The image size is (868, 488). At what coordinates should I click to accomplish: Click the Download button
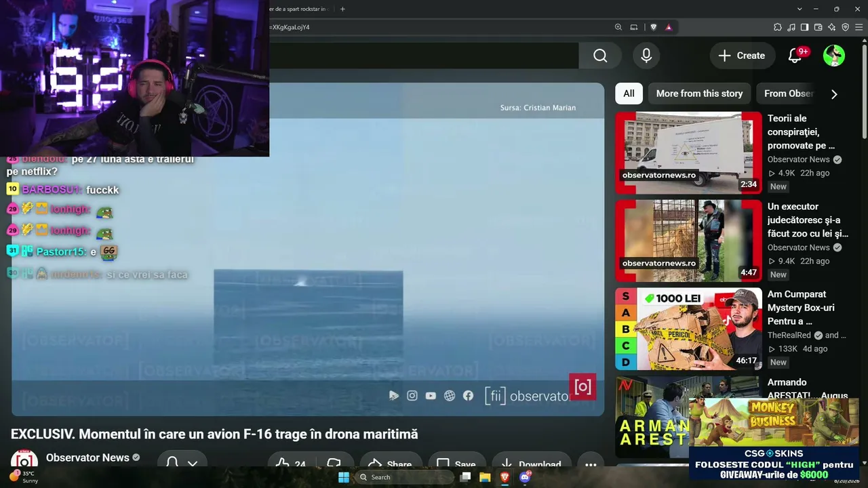click(531, 464)
